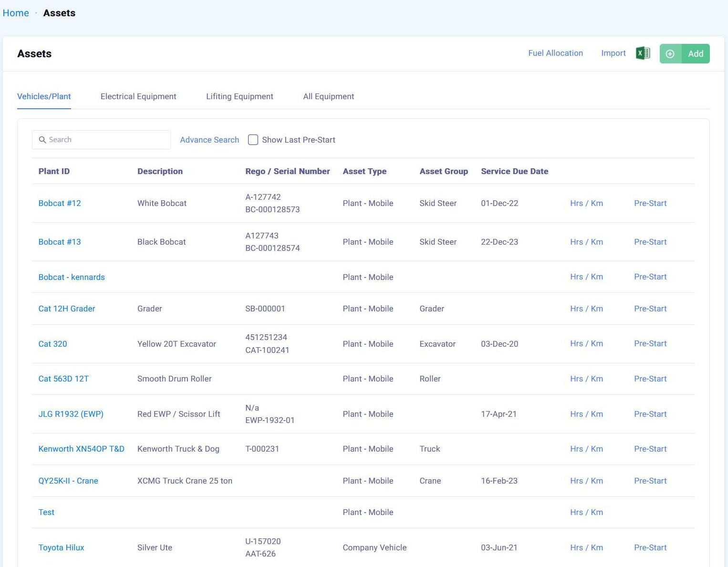This screenshot has height=567, width=728.
Task: Open Pre-Start for QY25K-II Crane
Action: [650, 481]
